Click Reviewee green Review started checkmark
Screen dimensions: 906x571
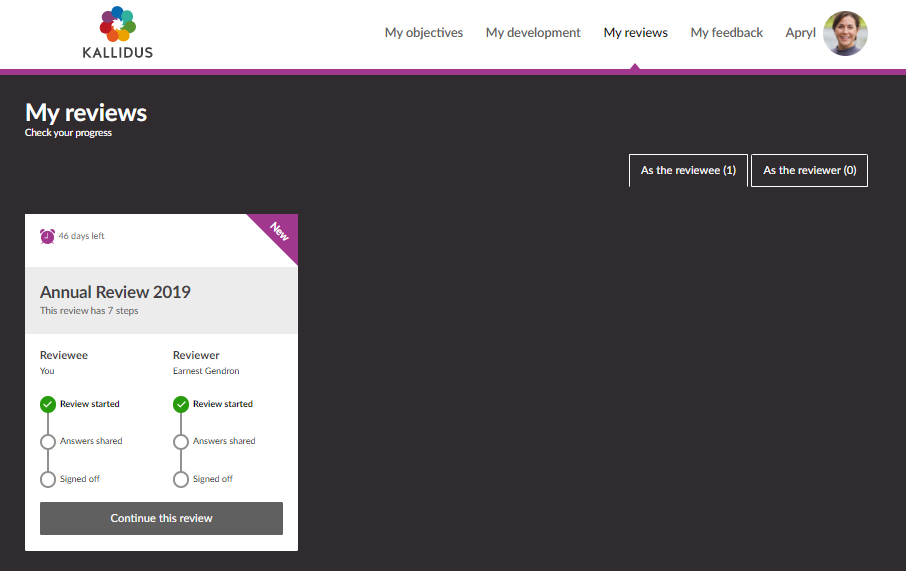pyautogui.click(x=48, y=405)
